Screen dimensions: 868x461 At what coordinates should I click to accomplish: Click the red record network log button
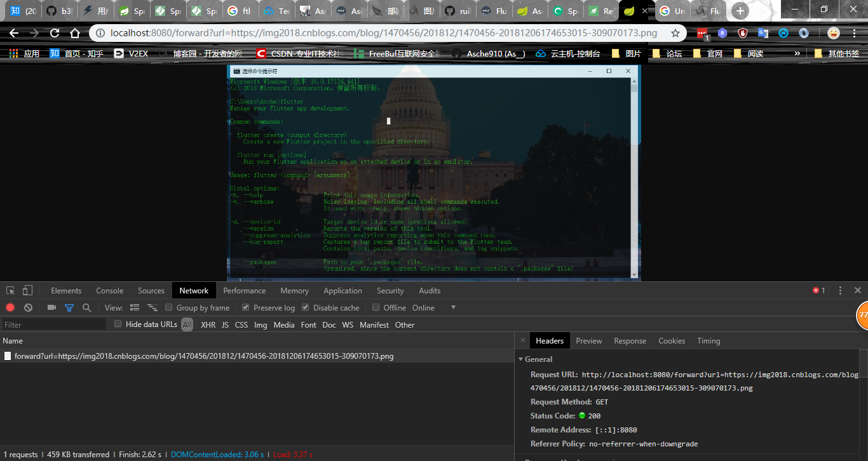pos(10,307)
